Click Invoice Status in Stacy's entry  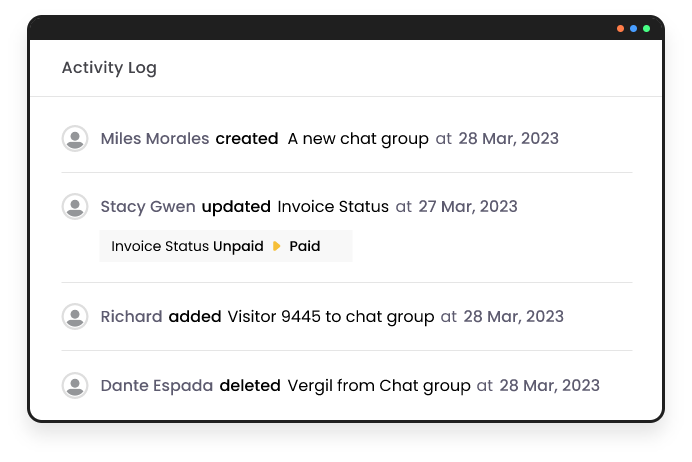333,207
